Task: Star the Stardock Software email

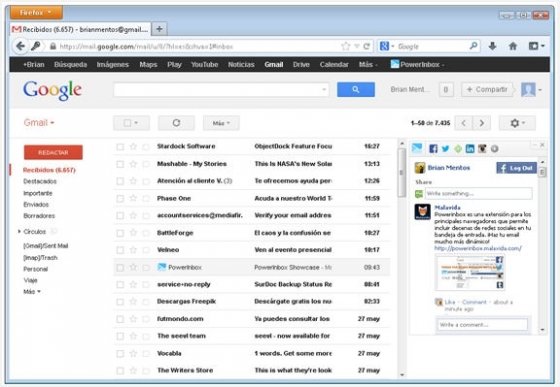Action: coord(133,146)
